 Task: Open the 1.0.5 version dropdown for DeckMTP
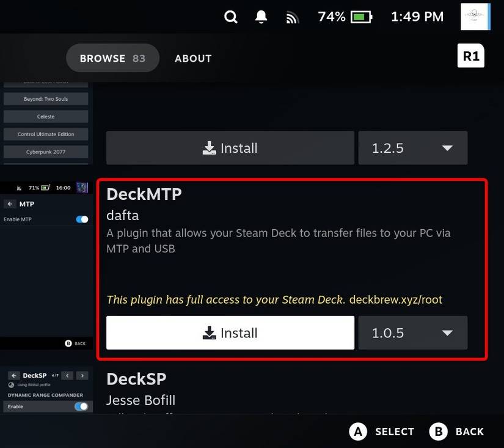click(x=412, y=332)
